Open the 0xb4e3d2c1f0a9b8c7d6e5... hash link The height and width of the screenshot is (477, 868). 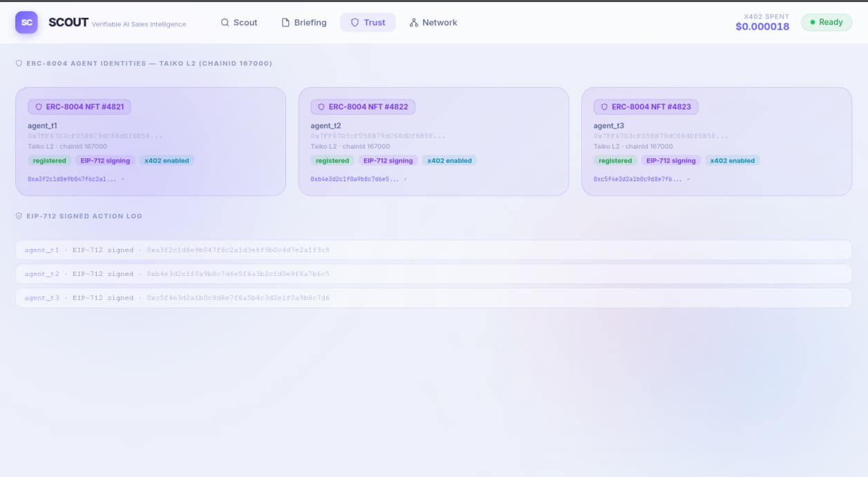[x=359, y=179]
